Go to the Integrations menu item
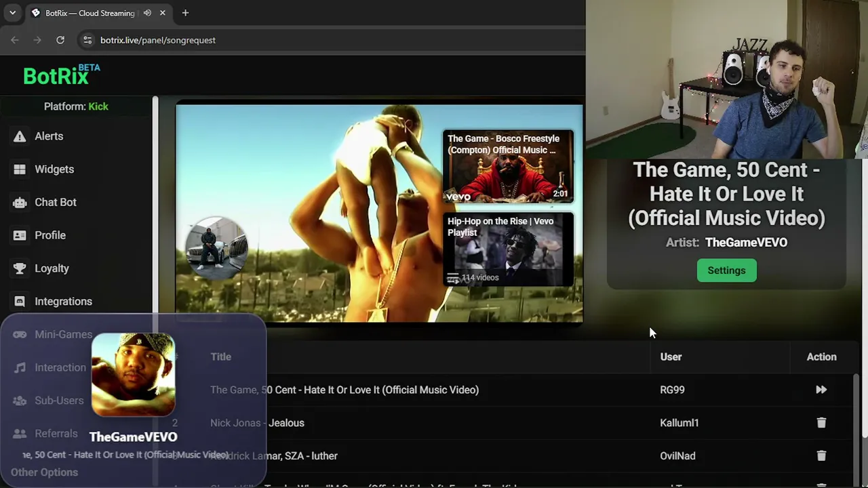Image resolution: width=868 pixels, height=488 pixels. [63, 302]
